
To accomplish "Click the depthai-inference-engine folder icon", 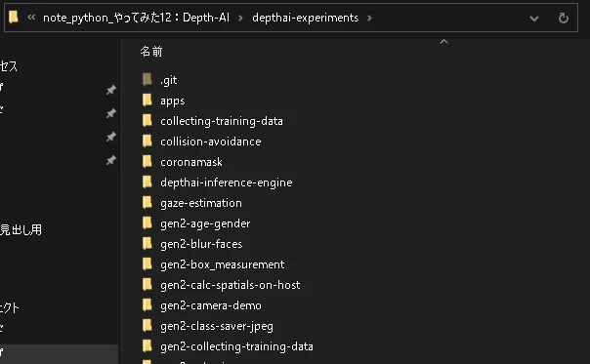I will coord(147,182).
